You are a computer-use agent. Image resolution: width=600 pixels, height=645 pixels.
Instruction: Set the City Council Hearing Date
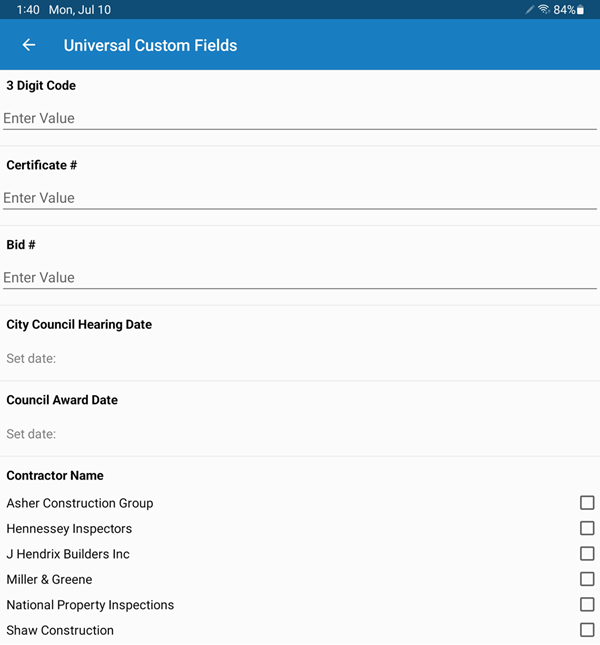tap(31, 358)
